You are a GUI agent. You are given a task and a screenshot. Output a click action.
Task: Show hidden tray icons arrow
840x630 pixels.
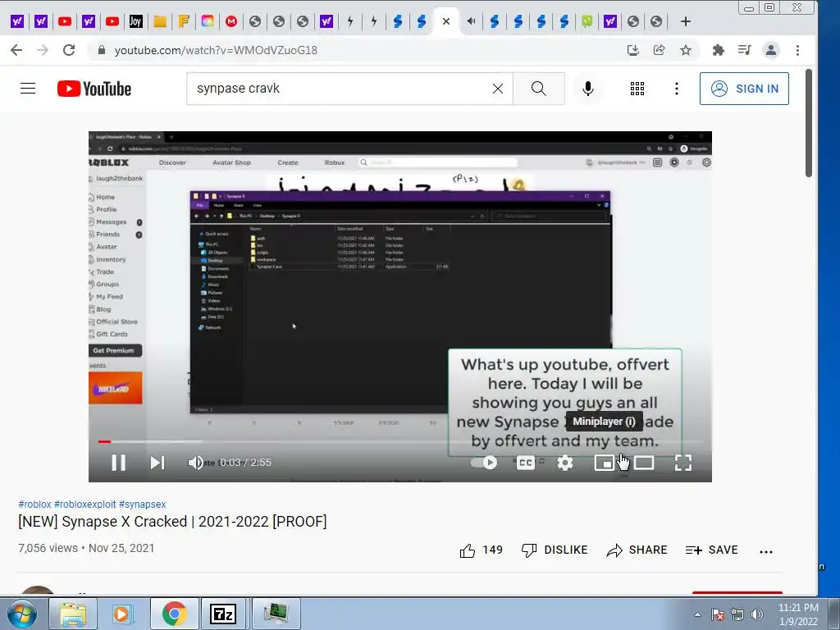pyautogui.click(x=697, y=614)
